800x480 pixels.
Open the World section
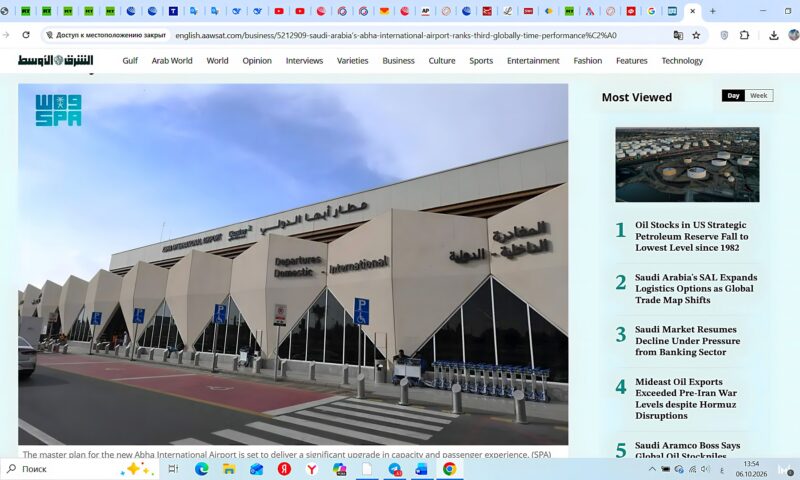[x=217, y=61]
